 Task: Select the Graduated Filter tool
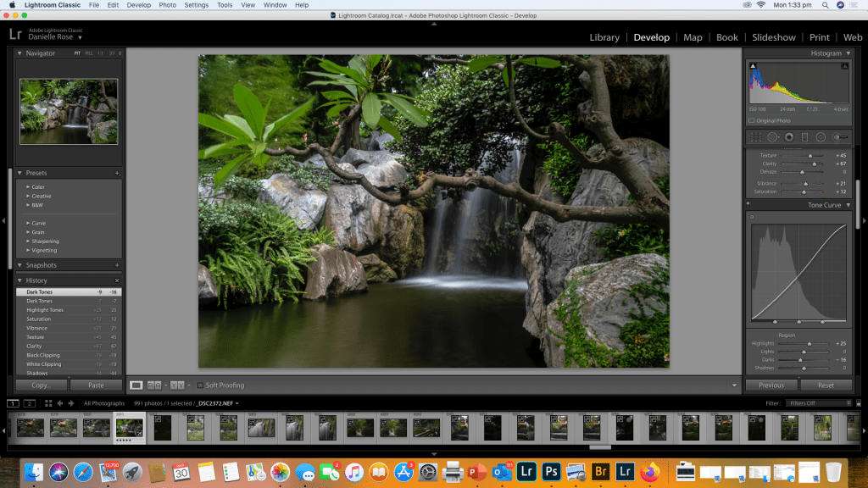[x=804, y=137]
